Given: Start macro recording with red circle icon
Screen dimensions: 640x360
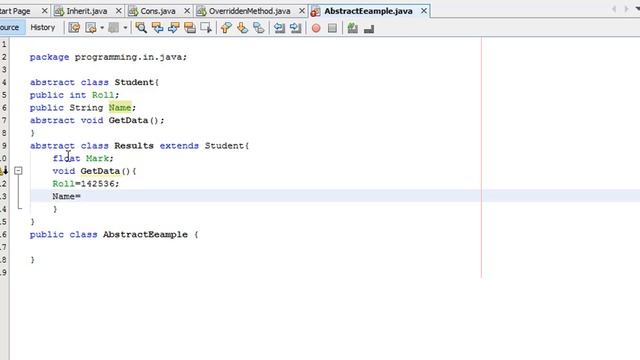Looking at the screenshot, I should coord(316,28).
